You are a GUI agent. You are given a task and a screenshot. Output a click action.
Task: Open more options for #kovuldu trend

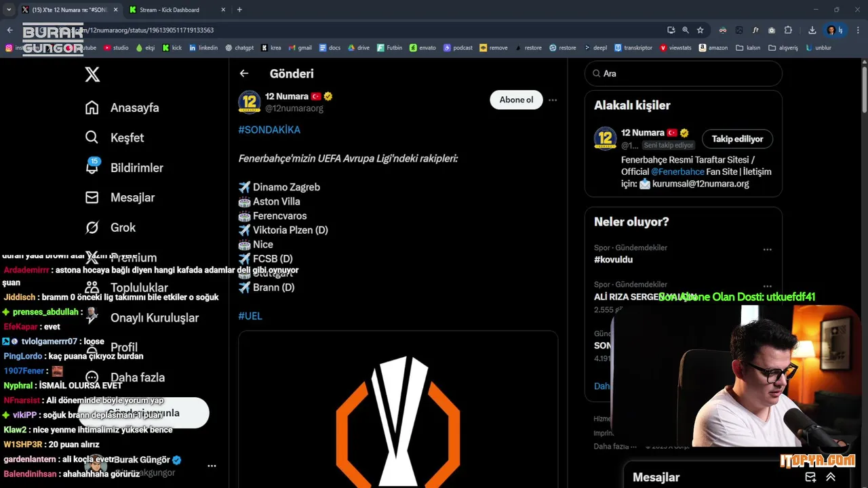[x=767, y=249]
